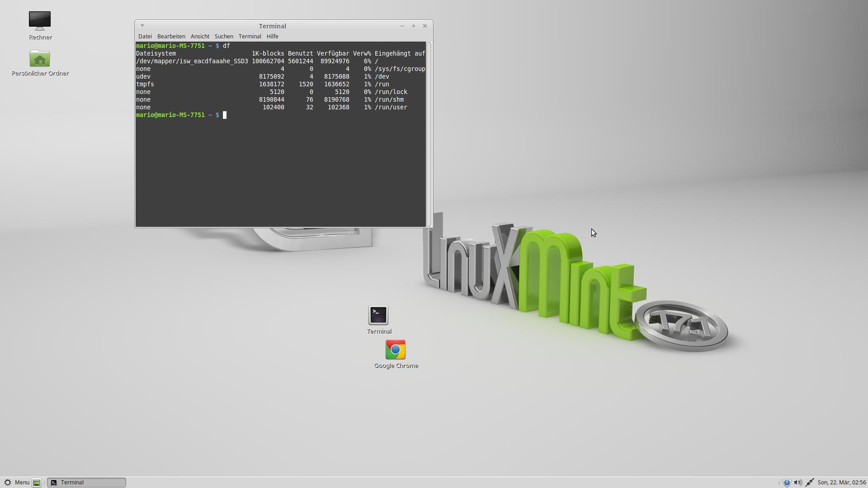Click the '/run/user' mount point text
The width and height of the screenshot is (868, 488).
pyautogui.click(x=391, y=107)
